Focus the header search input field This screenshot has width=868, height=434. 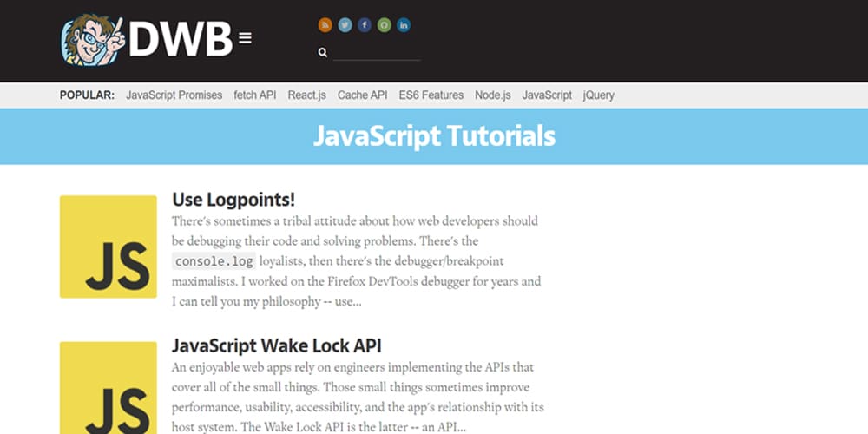click(x=377, y=53)
